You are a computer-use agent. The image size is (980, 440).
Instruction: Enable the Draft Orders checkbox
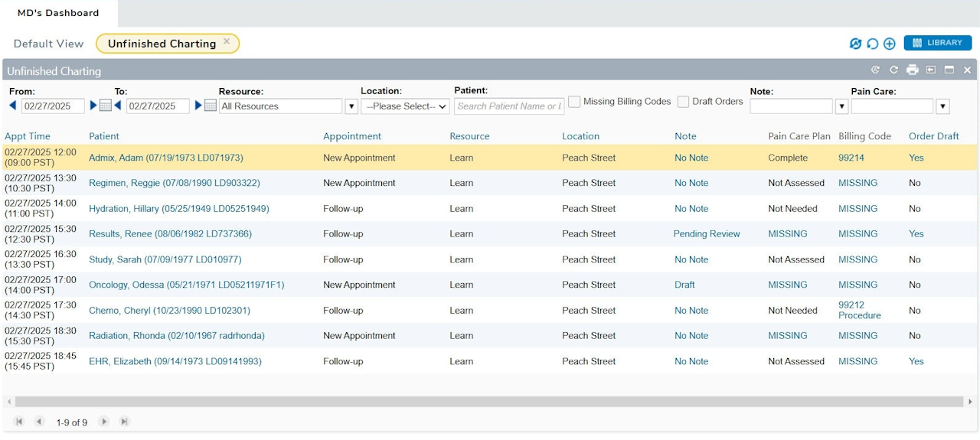[x=683, y=101]
